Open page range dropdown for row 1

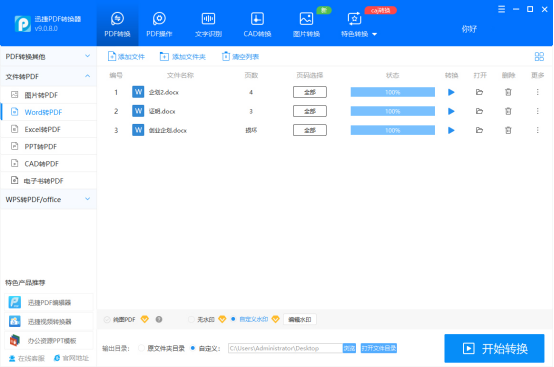click(310, 92)
